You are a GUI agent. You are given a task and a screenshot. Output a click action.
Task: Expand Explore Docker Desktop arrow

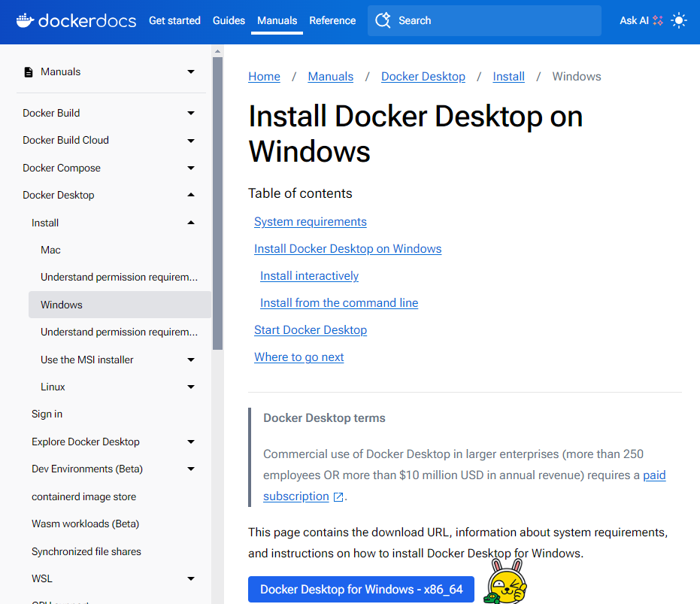[191, 442]
